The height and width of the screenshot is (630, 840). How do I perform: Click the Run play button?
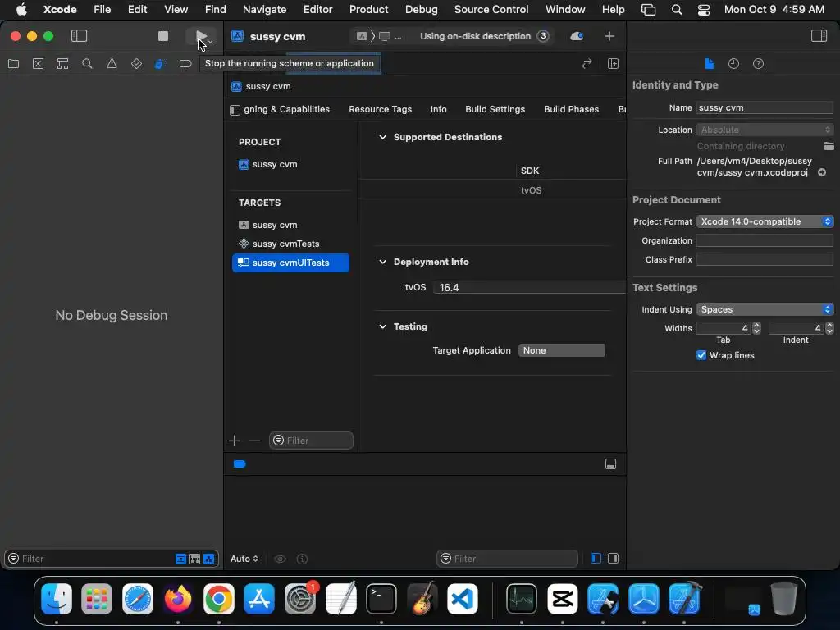[202, 36]
